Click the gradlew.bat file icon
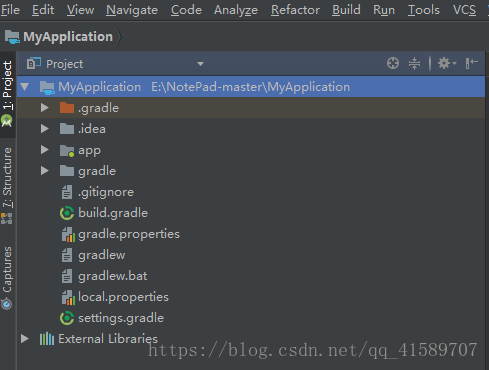The width and height of the screenshot is (489, 370). click(x=67, y=276)
